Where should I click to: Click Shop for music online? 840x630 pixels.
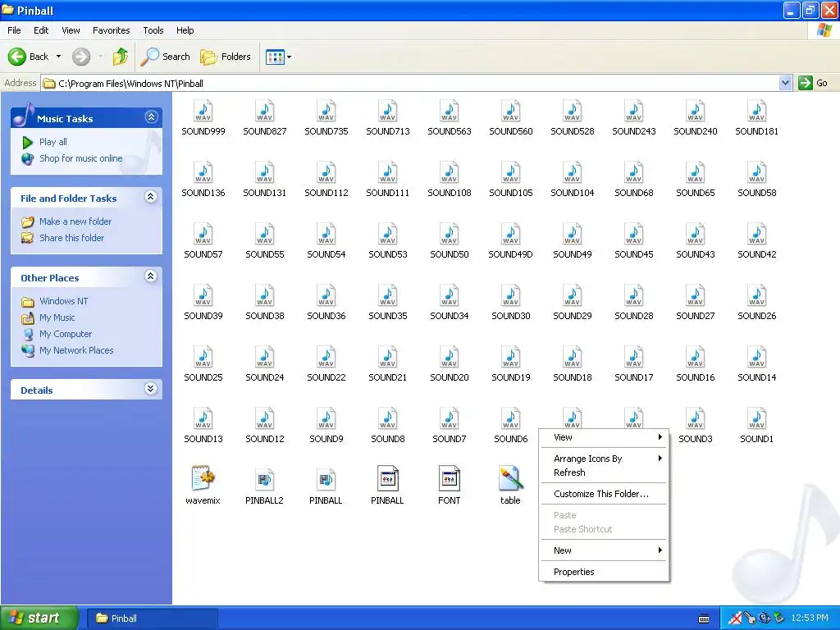tap(81, 158)
